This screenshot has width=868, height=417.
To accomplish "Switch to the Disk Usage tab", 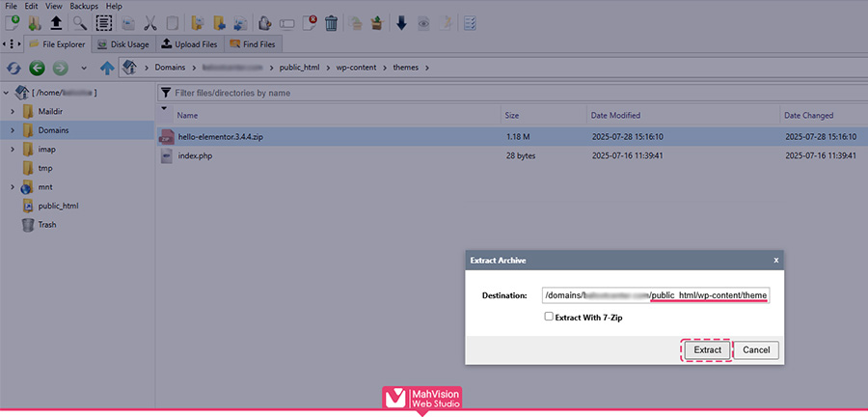I will (124, 43).
